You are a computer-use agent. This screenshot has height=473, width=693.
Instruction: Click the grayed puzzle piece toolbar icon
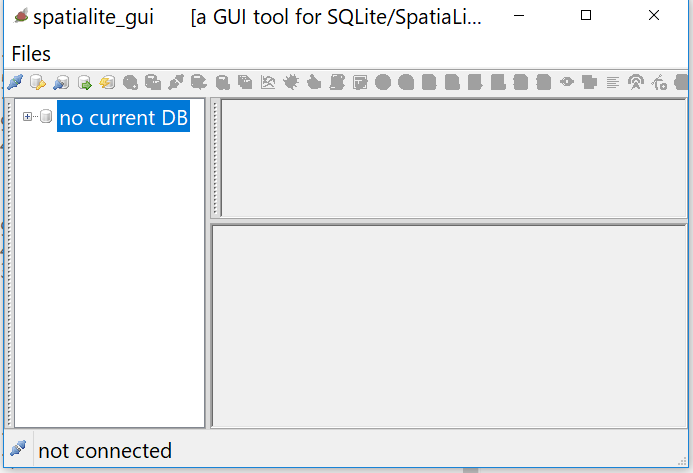point(590,82)
